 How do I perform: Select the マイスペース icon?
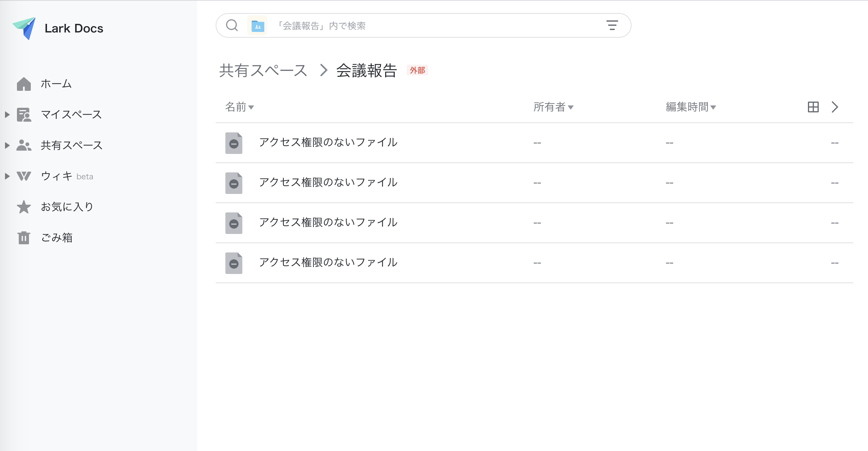point(24,114)
